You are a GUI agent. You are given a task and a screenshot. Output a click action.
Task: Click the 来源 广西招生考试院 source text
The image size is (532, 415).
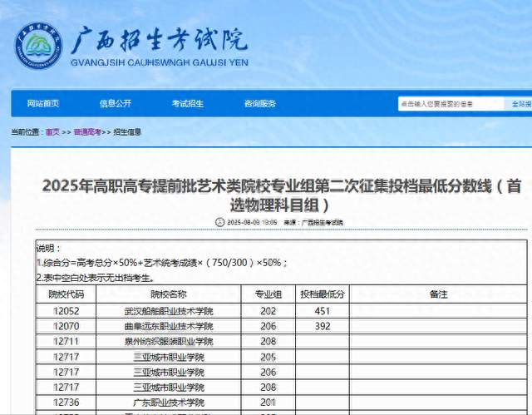point(313,223)
